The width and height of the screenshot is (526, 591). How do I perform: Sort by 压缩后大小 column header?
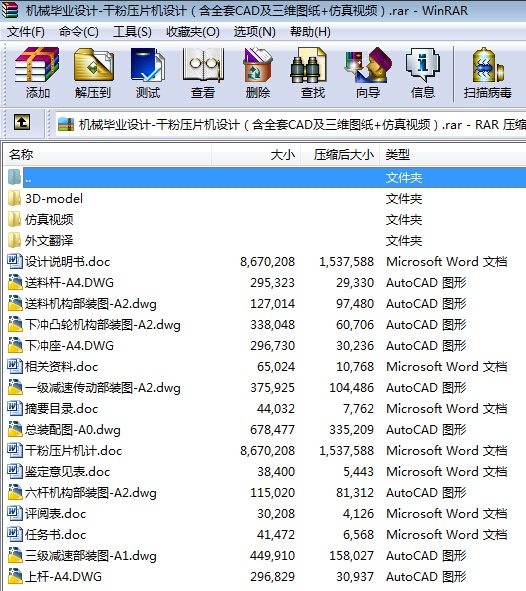(x=340, y=155)
